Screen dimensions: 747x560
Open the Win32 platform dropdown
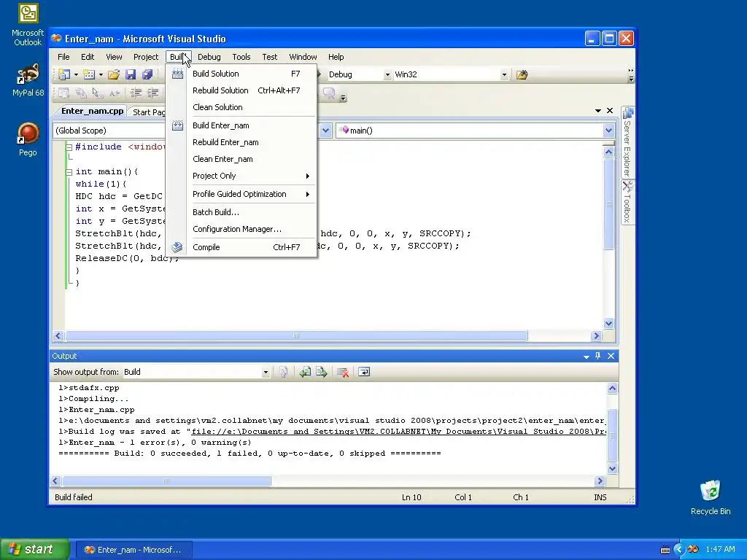point(504,75)
